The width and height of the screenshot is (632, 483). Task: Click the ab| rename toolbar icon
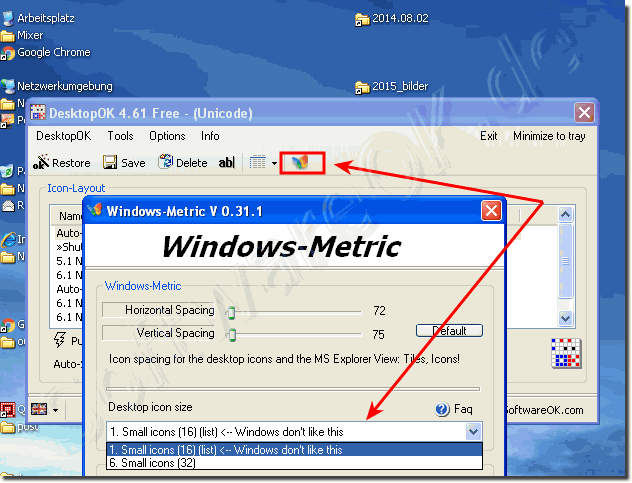point(227,162)
